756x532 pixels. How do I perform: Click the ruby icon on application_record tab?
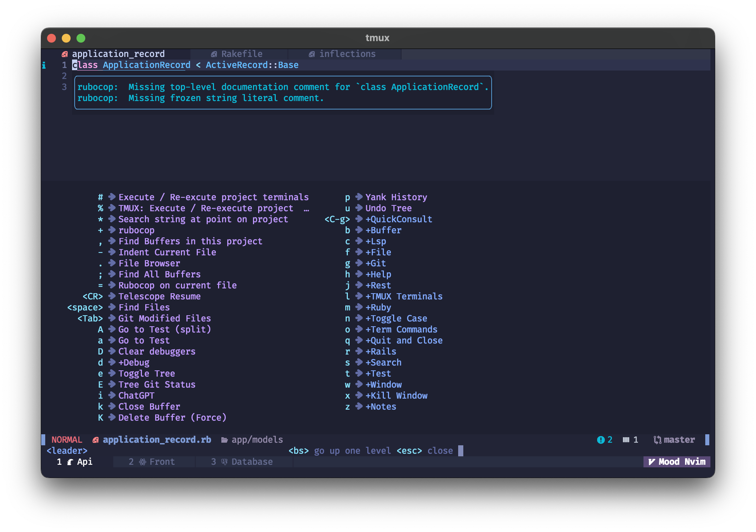pyautogui.click(x=65, y=54)
